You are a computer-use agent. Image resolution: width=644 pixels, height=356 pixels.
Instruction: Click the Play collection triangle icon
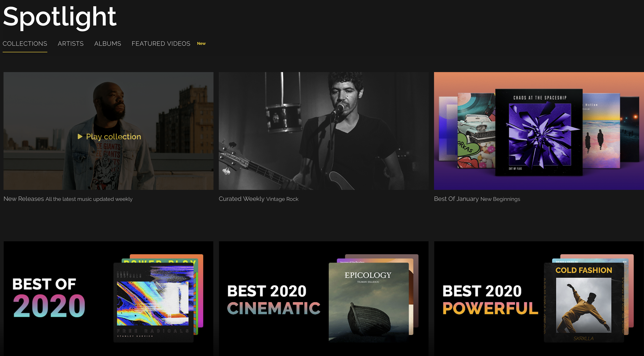pyautogui.click(x=80, y=136)
